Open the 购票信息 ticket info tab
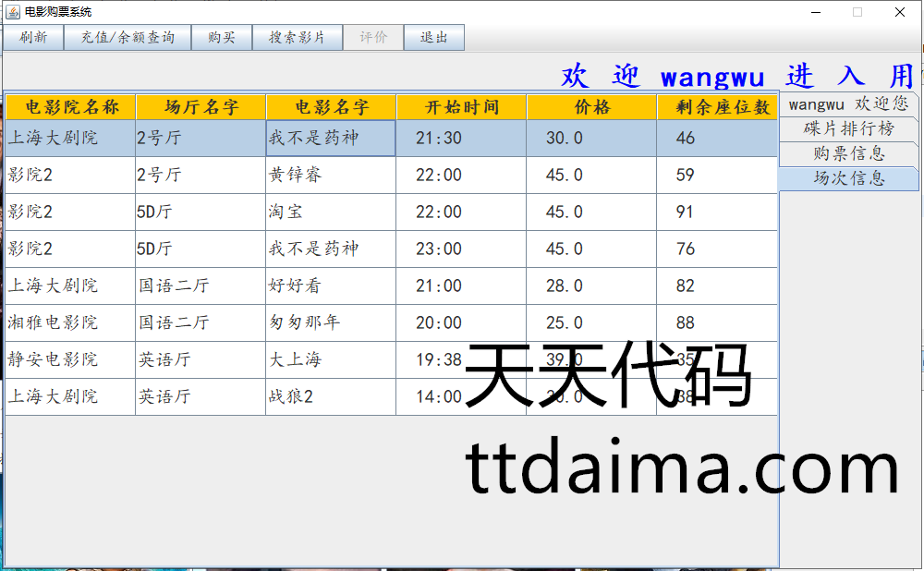The width and height of the screenshot is (924, 571). 847,153
